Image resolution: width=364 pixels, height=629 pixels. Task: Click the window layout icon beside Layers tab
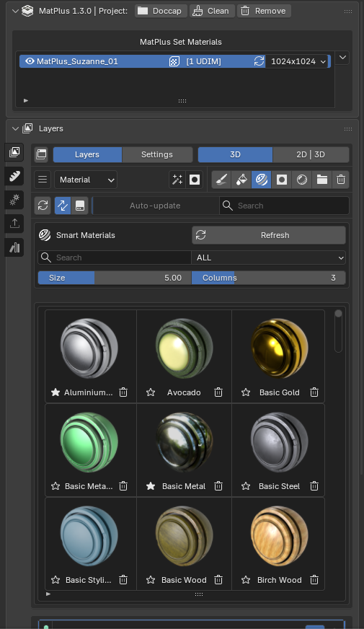(41, 154)
